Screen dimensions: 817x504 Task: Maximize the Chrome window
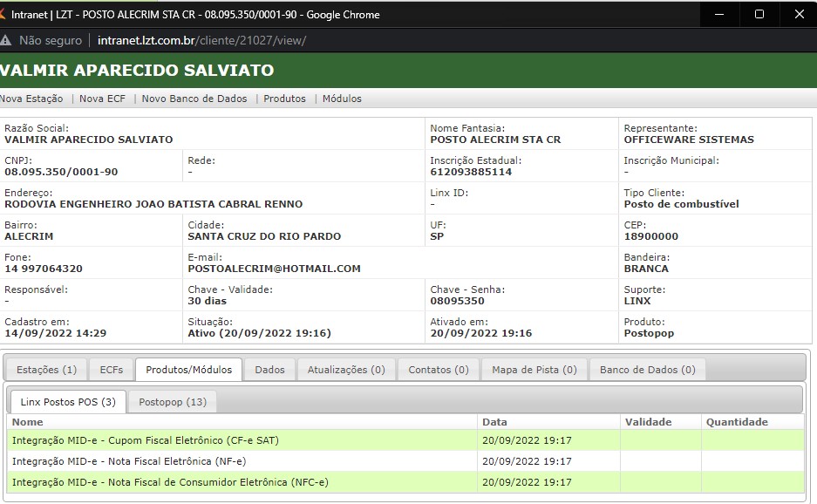(759, 15)
